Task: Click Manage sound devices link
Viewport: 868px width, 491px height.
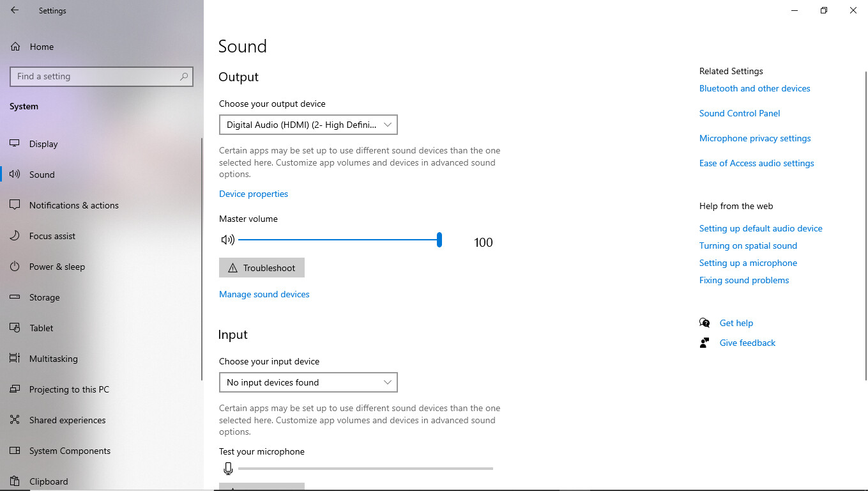Action: 264,294
